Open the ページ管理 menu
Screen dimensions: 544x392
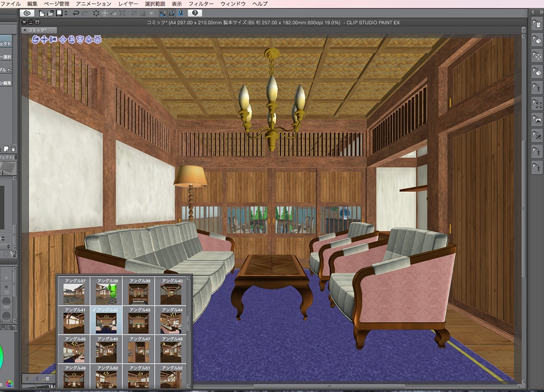(57, 4)
